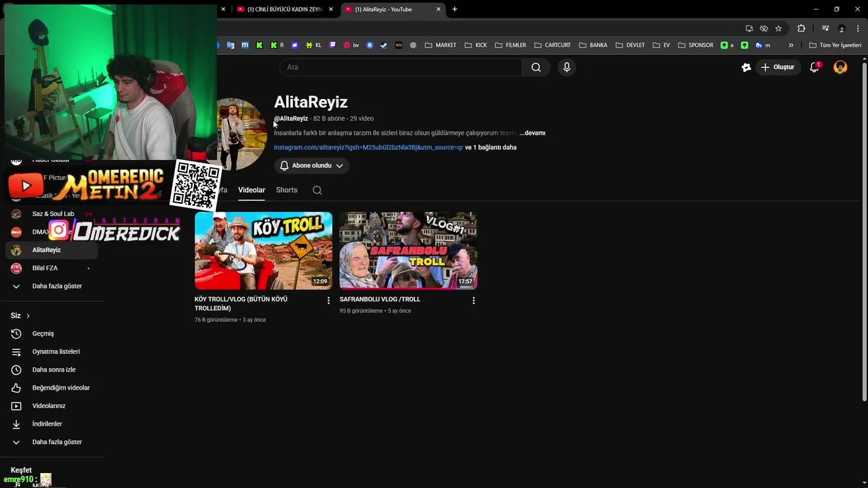
Task: Open Videolarınız your videos
Action: [52, 406]
